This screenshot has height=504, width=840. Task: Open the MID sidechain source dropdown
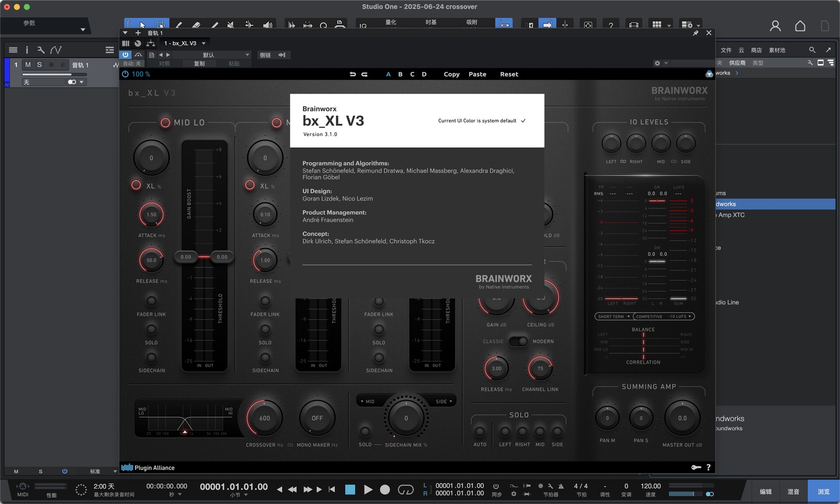coord(367,401)
